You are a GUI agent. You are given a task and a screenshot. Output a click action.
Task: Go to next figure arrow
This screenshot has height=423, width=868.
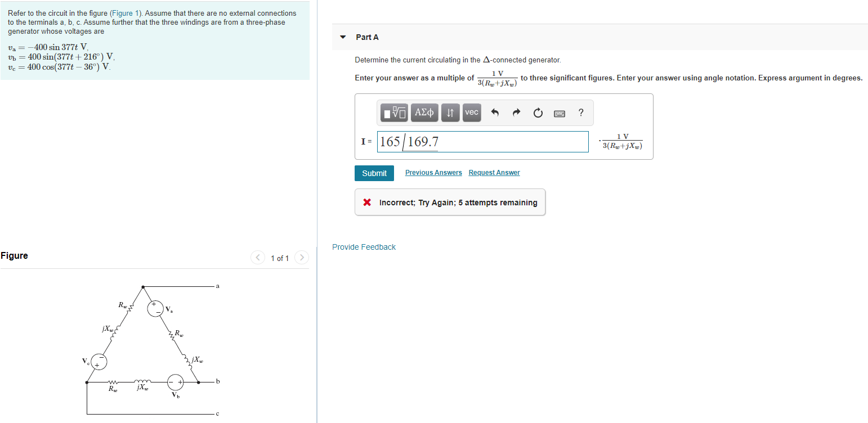point(302,258)
